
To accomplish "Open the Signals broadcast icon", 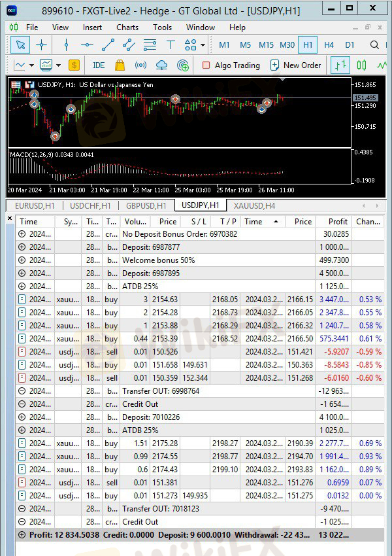I will point(140,65).
